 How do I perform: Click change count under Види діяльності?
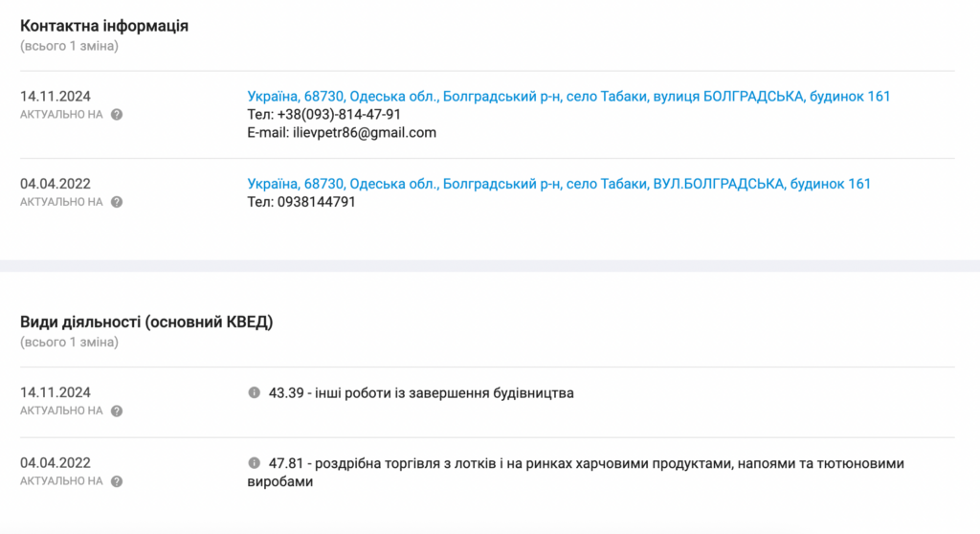[69, 342]
